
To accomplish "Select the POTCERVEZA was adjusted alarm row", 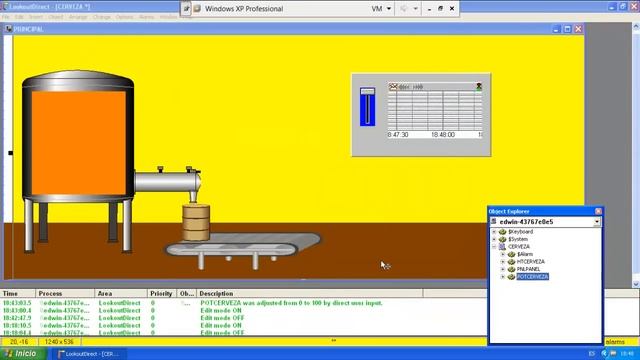I will pyautogui.click(x=244, y=303).
